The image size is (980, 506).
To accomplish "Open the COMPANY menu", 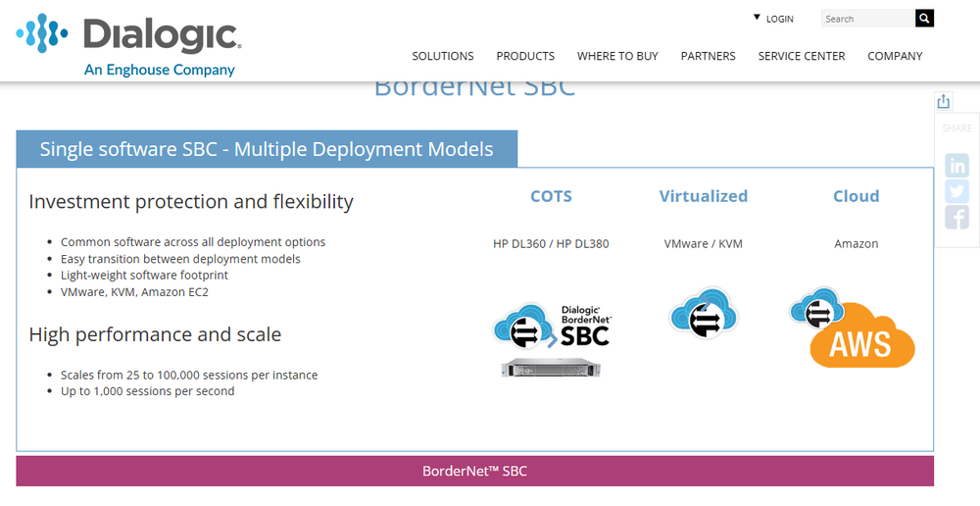I will [x=895, y=56].
